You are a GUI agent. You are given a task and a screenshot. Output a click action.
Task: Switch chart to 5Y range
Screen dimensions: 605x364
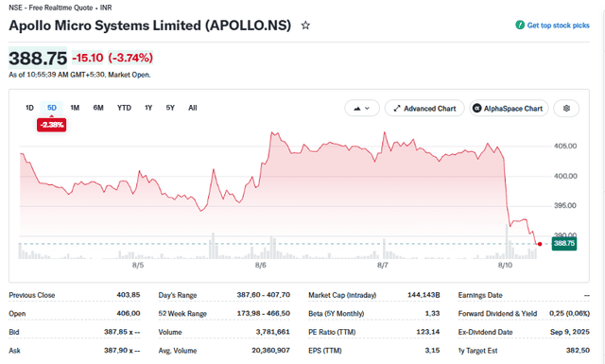[x=170, y=108]
